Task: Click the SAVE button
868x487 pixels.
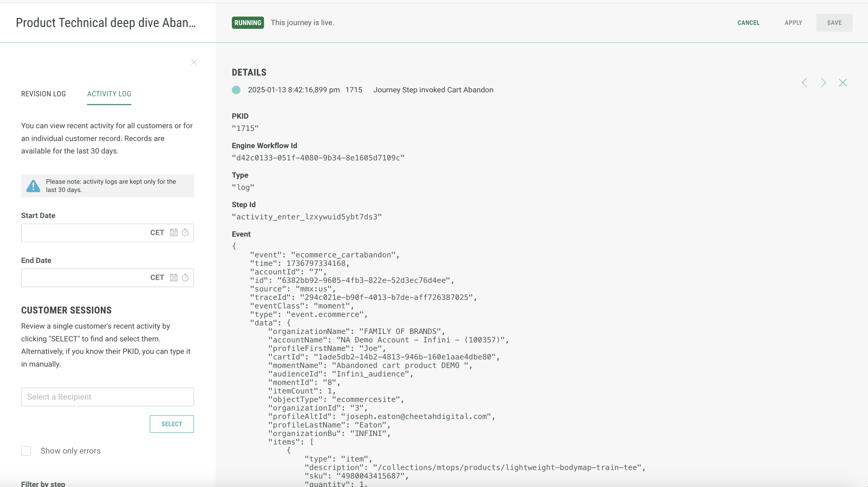Action: click(x=834, y=22)
